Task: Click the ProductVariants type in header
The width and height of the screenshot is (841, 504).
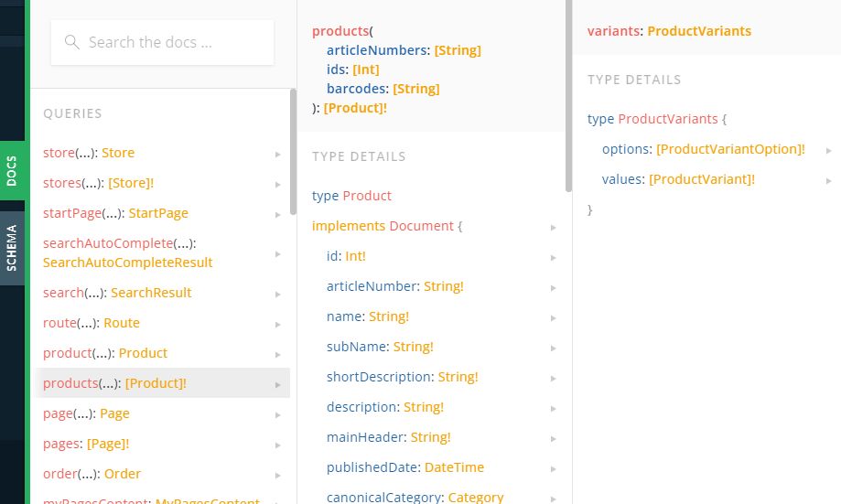Action: [x=699, y=30]
